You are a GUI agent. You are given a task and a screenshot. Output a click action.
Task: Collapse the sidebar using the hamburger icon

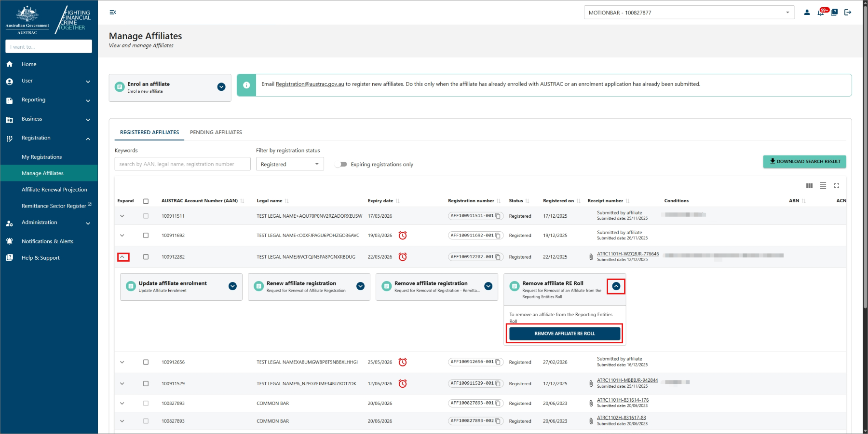(x=113, y=13)
